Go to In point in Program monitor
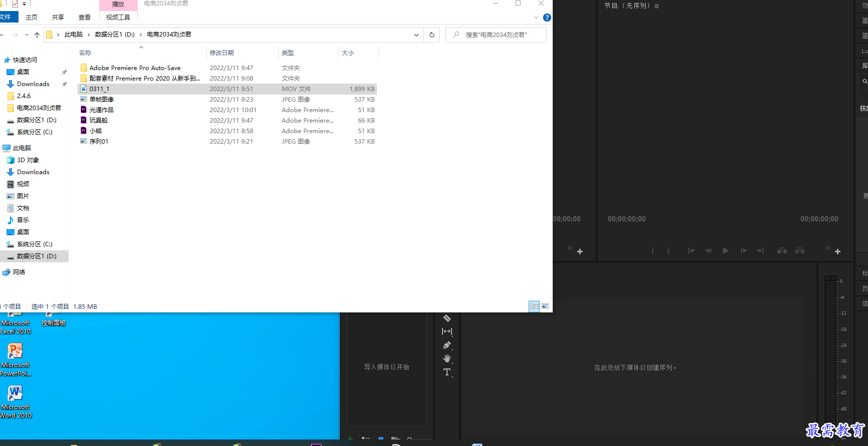This screenshot has height=446, width=868. (x=691, y=251)
